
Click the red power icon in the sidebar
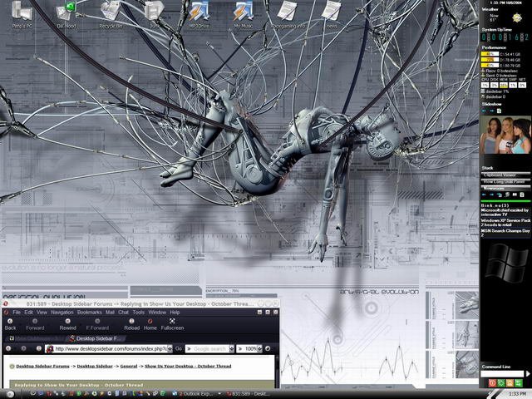(492, 383)
